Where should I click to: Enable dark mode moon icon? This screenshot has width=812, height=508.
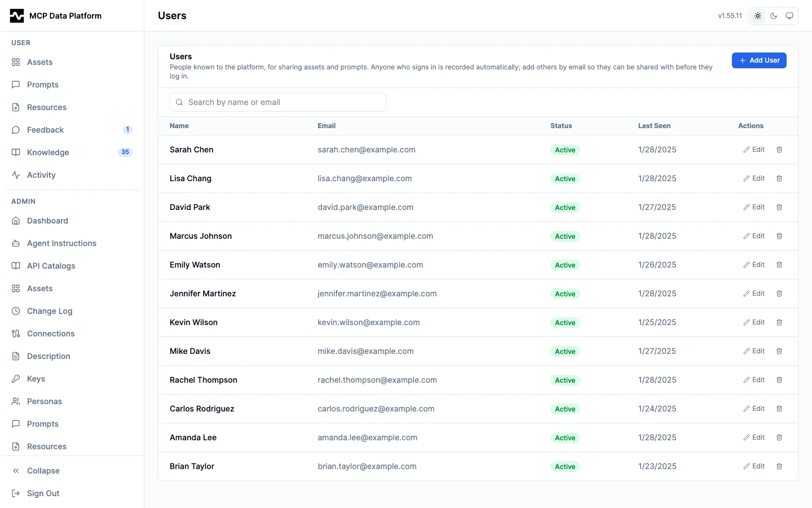coord(774,16)
